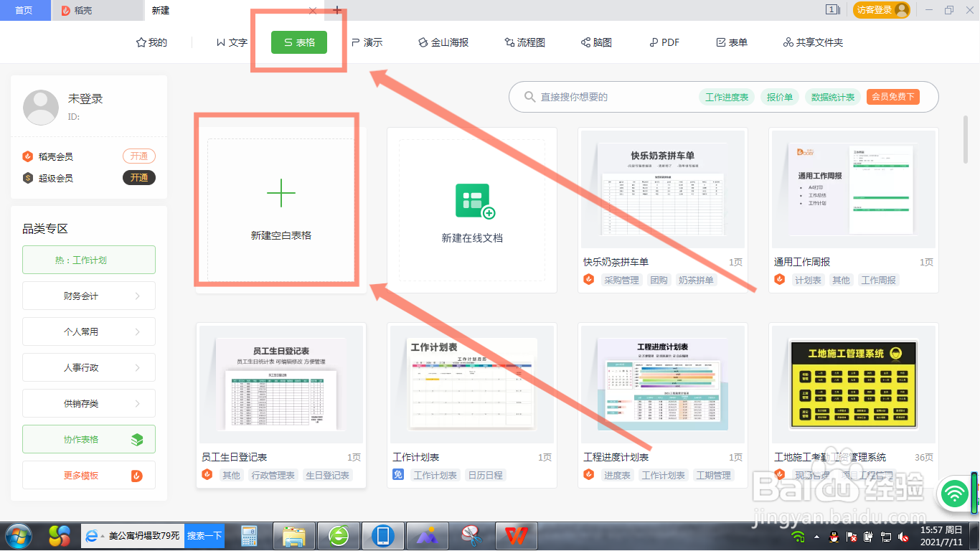Screen dimensions: 980x551
Task: Open 快乐奶茶拼车单 template thumbnail
Action: [663, 189]
